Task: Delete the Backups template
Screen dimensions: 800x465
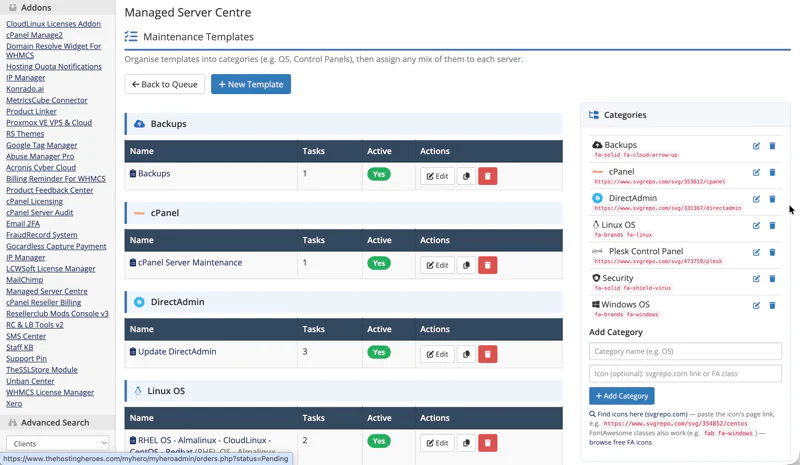Action: 488,176
